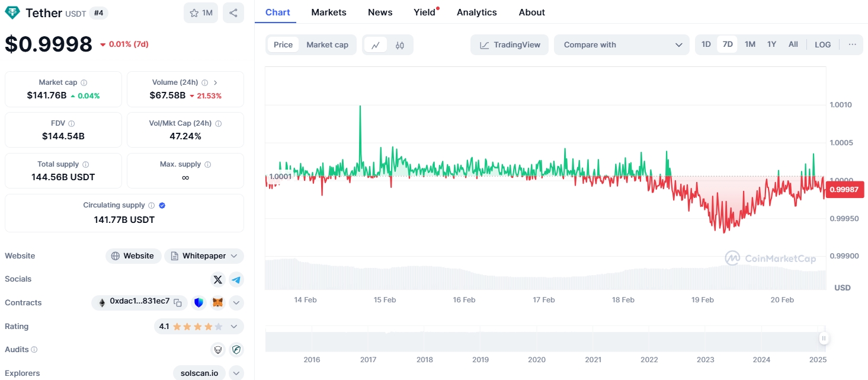Enable LOG scale on chart
The height and width of the screenshot is (380, 868).
coord(822,45)
